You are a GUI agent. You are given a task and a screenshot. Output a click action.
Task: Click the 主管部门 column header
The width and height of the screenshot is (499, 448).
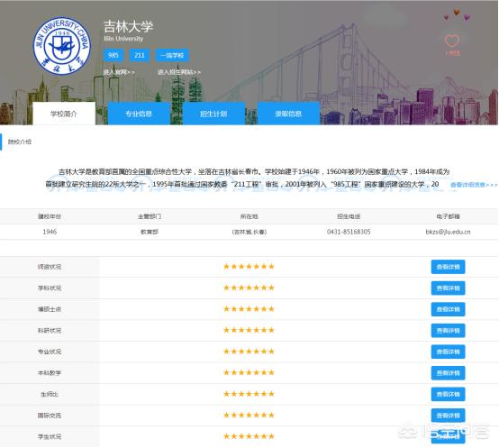click(150, 216)
